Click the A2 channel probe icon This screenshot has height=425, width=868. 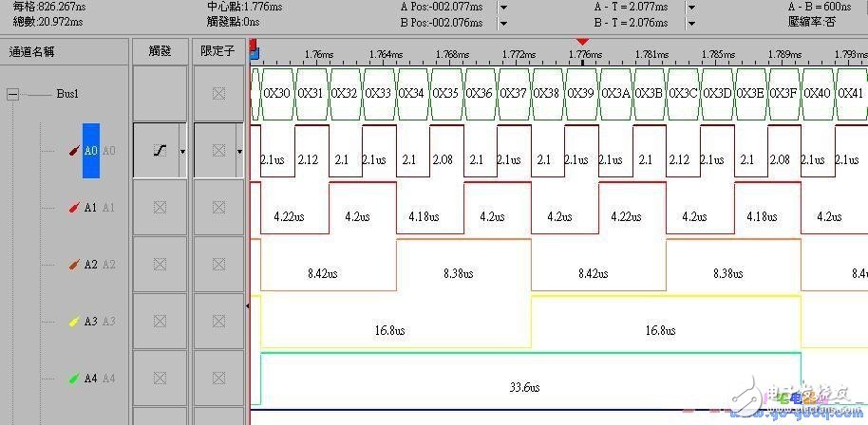[74, 265]
